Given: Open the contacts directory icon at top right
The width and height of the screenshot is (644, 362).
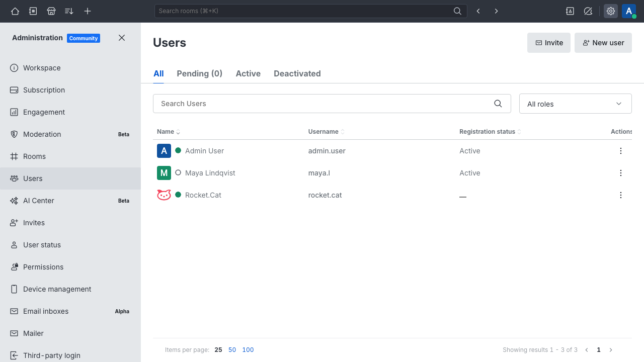Looking at the screenshot, I should (x=570, y=11).
